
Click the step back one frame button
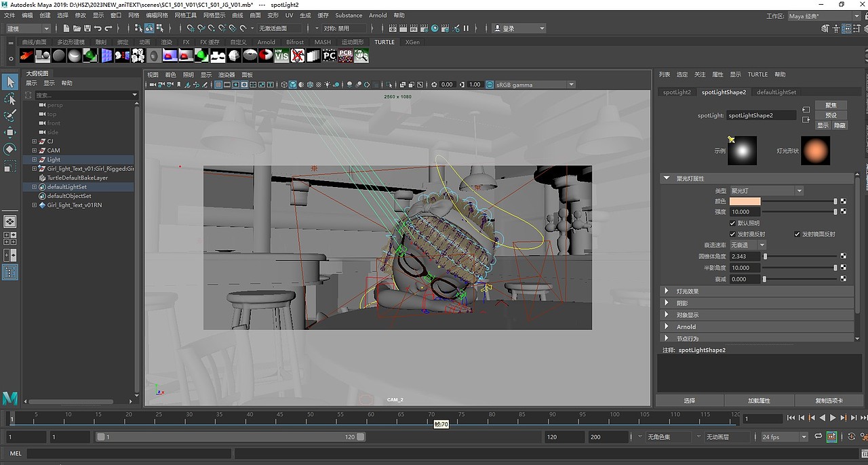click(x=802, y=419)
